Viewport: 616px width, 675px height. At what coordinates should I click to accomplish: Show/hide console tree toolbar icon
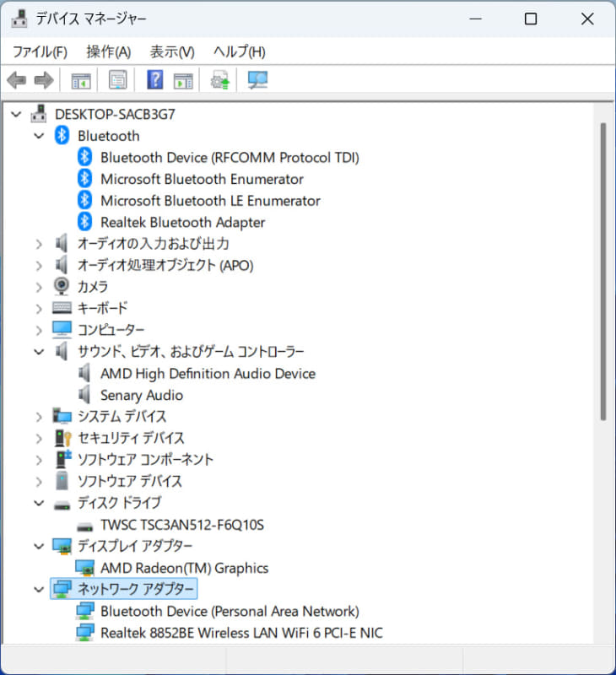pyautogui.click(x=81, y=80)
